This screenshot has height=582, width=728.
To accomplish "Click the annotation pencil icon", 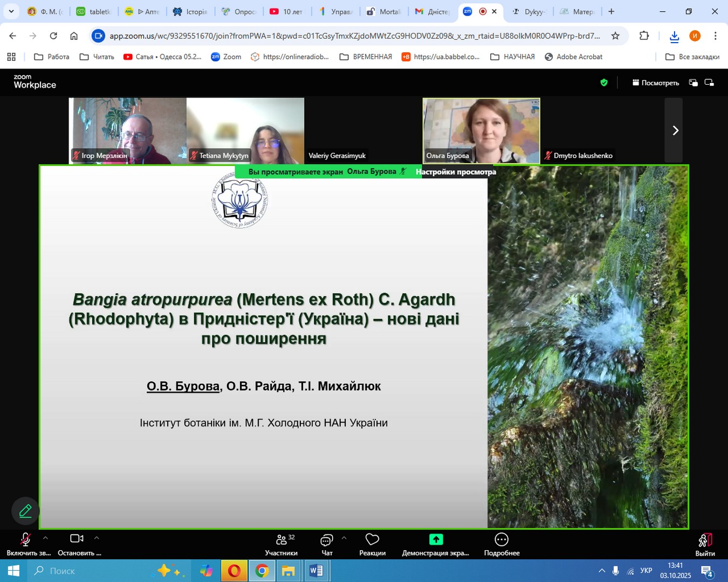I will 25,511.
